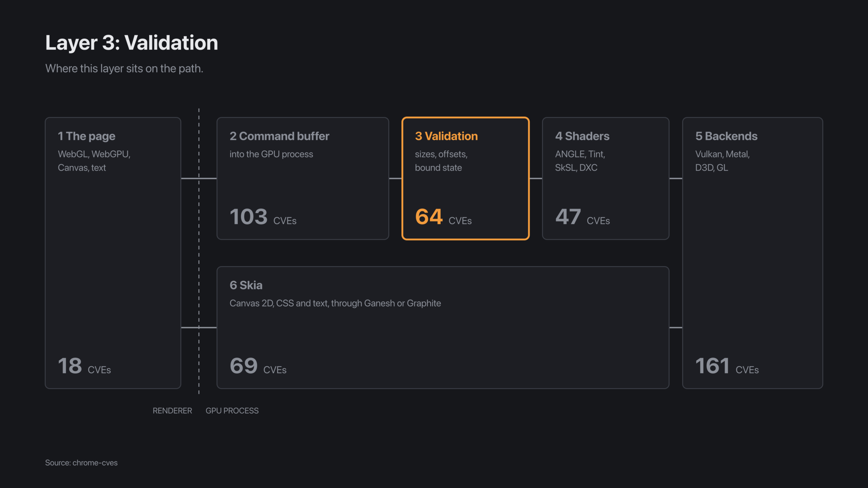The width and height of the screenshot is (868, 488).
Task: Click the '161 CVEs' count in Backends
Action: [727, 366]
